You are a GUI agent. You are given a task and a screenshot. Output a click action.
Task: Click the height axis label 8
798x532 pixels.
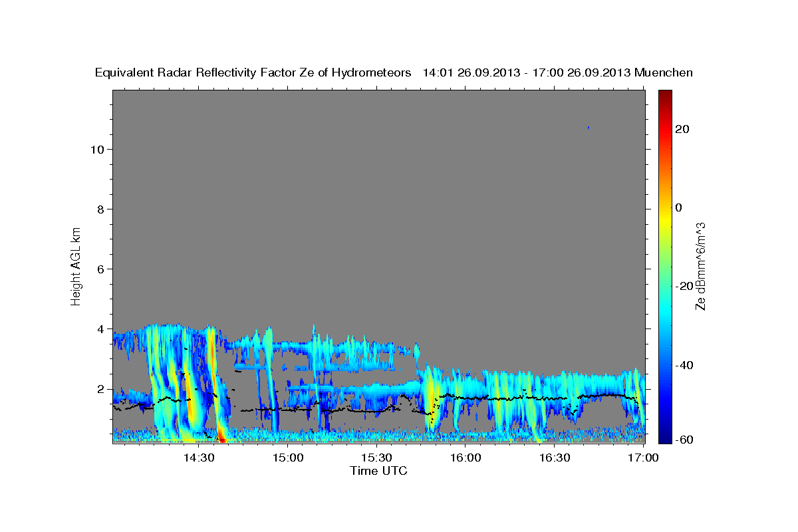coord(101,209)
